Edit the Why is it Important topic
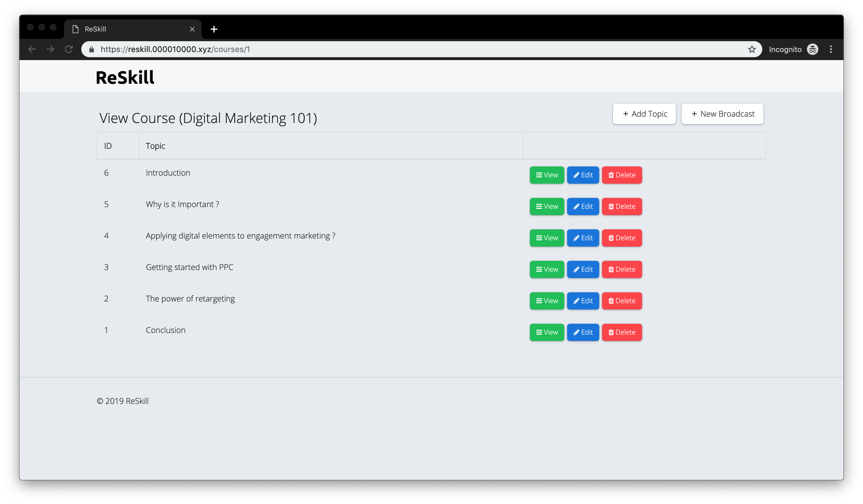This screenshot has height=504, width=863. click(x=583, y=207)
